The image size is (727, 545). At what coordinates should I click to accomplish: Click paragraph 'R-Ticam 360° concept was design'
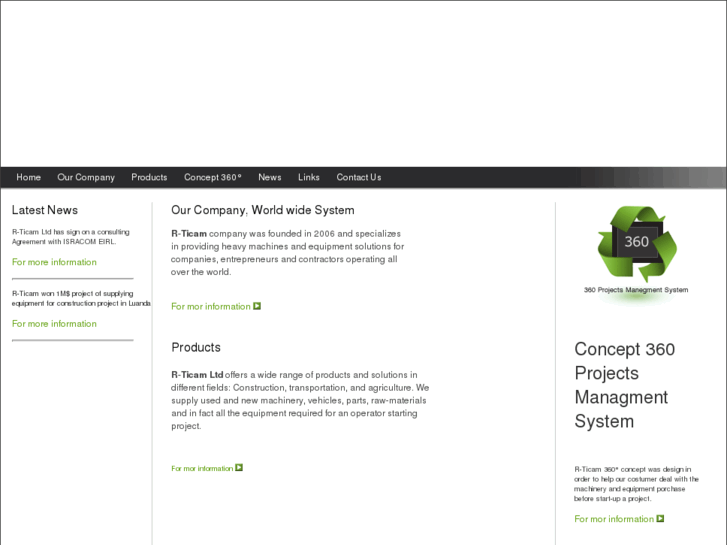636,484
